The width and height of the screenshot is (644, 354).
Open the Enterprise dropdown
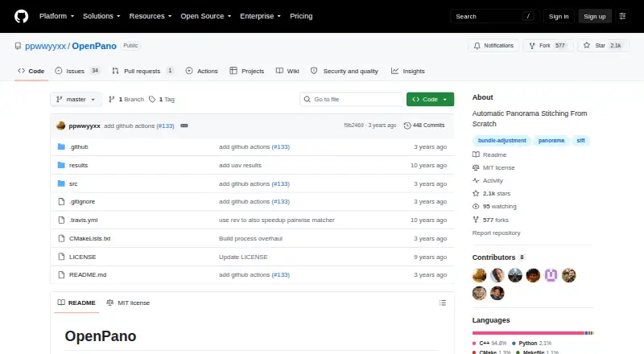(x=260, y=16)
